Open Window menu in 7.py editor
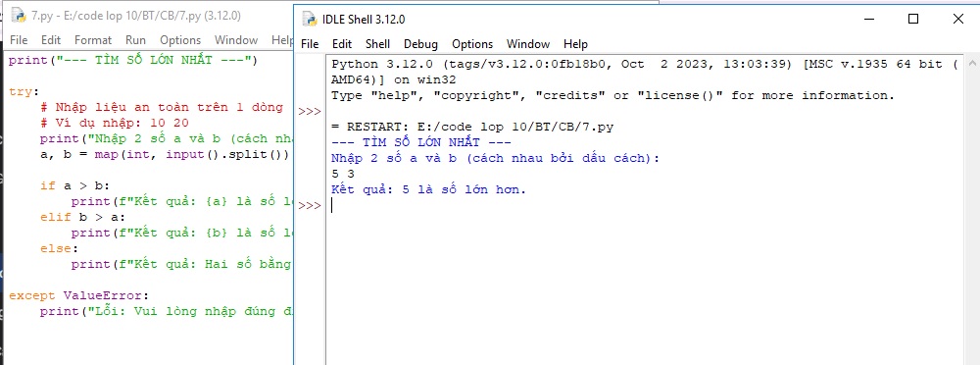 pos(236,39)
